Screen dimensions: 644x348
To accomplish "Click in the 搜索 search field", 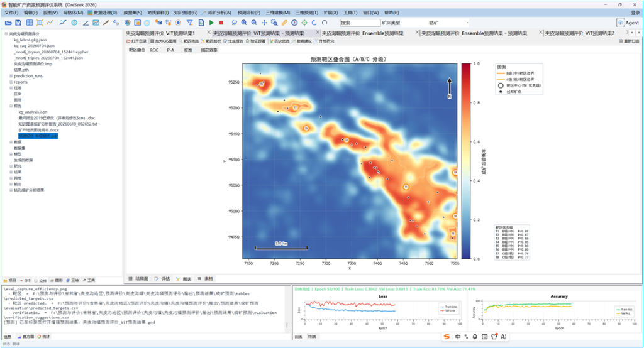I will click(x=360, y=23).
